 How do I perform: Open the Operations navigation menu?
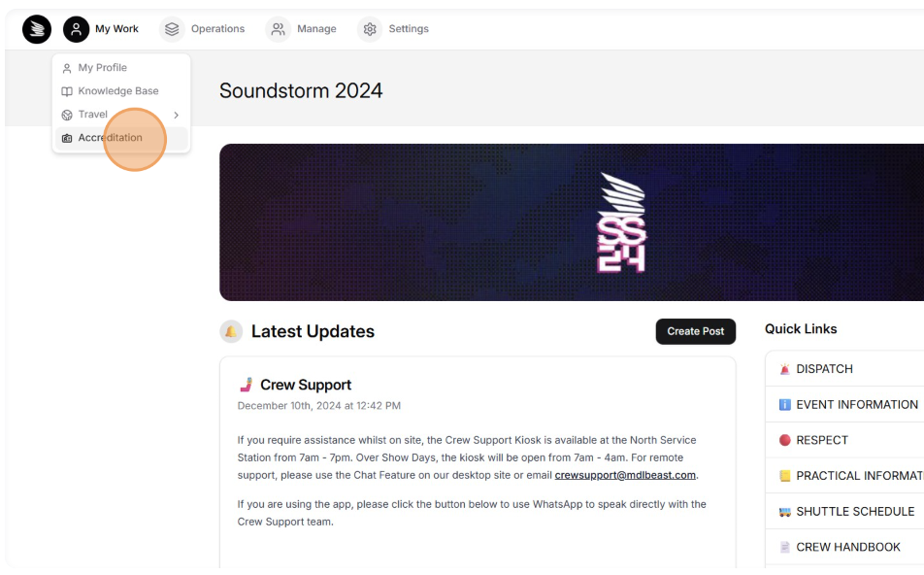(x=217, y=29)
